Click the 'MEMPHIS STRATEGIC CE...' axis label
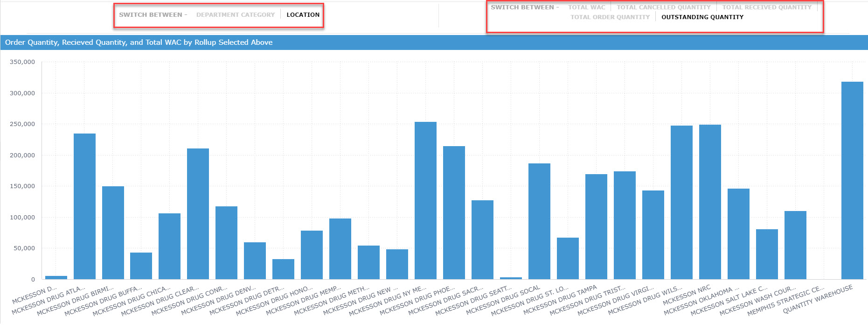 coord(786,301)
